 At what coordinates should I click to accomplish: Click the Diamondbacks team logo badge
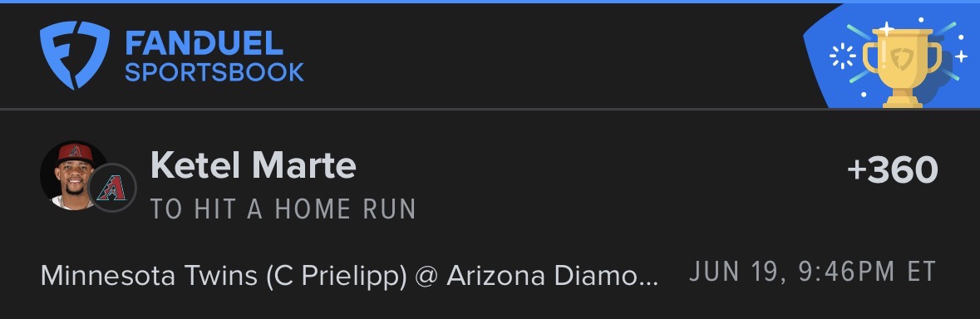click(112, 187)
